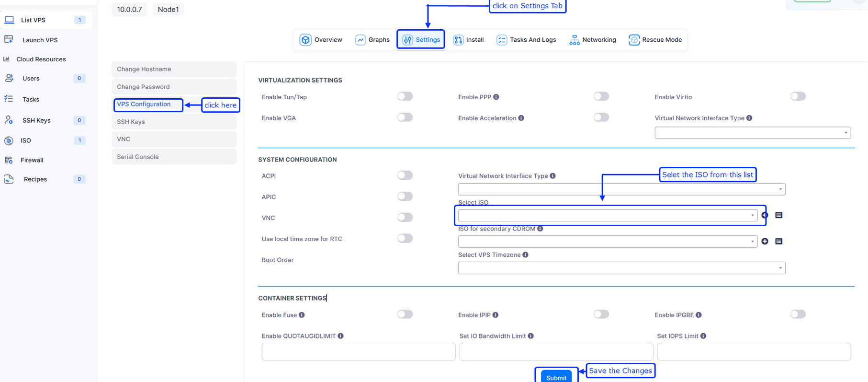Expand the Select ISO dropdown
This screenshot has height=382, width=868.
click(x=607, y=216)
